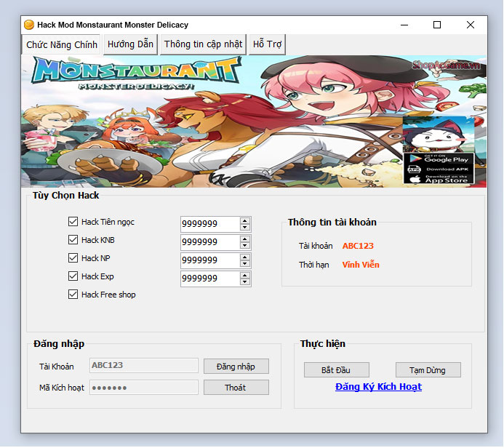Increase the Hack NP value
The height and width of the screenshot is (448, 504).
click(245, 257)
